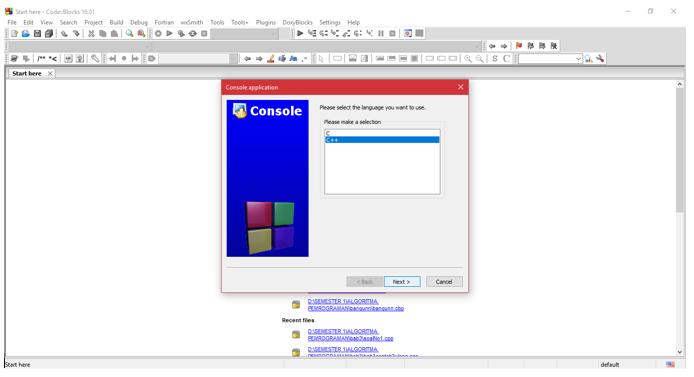Click the Save all files icon
This screenshot has width=694, height=377.
point(49,34)
